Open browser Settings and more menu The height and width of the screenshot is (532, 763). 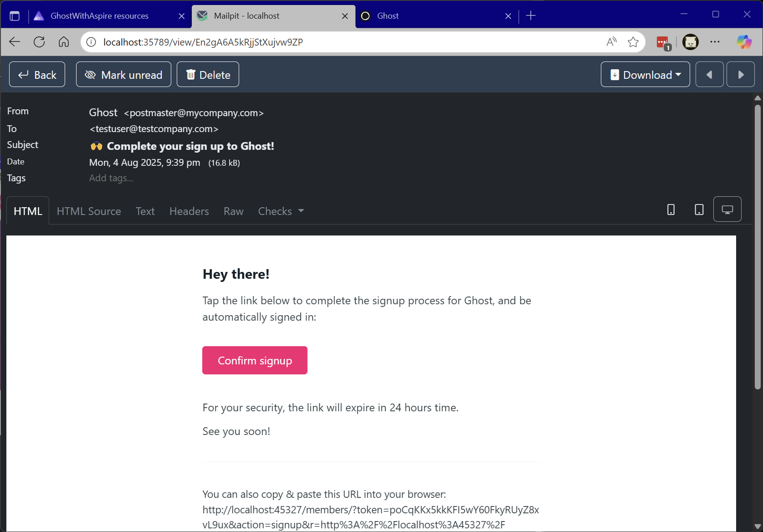pos(715,42)
